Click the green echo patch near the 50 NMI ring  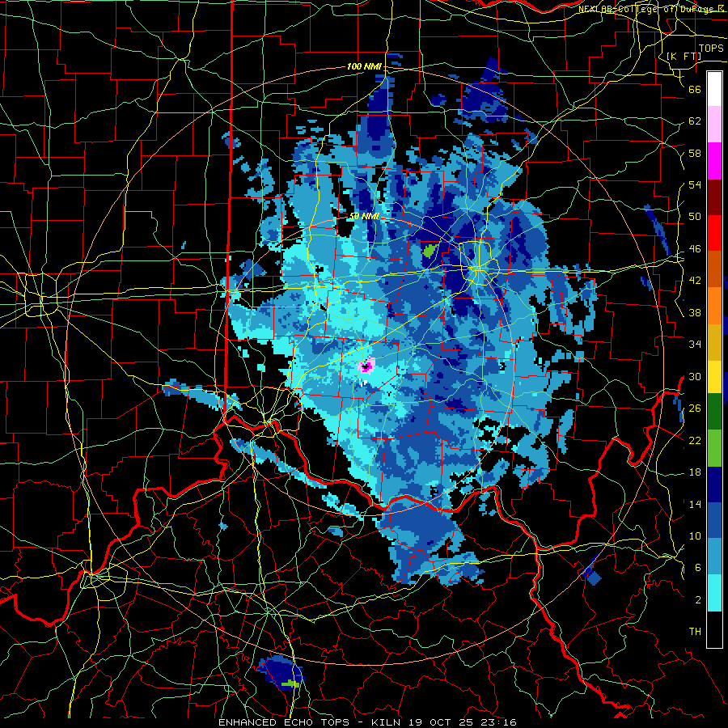(x=430, y=251)
